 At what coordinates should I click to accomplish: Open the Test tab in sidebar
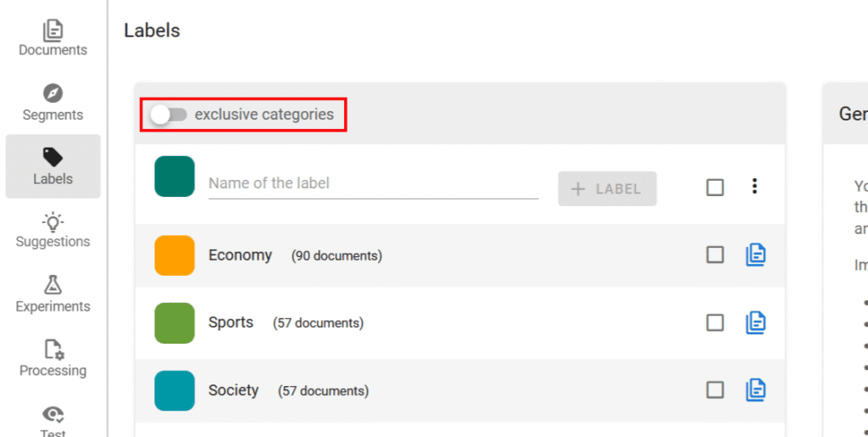pos(53,420)
